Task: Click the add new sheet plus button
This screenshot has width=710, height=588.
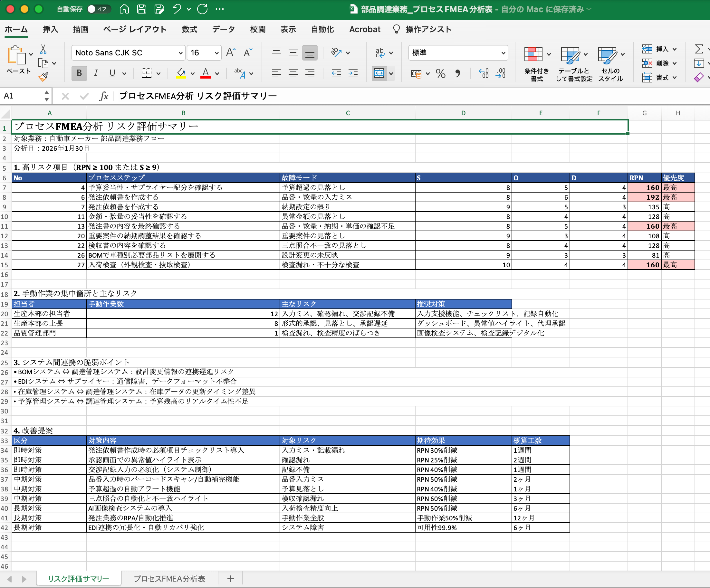Action: [231, 579]
